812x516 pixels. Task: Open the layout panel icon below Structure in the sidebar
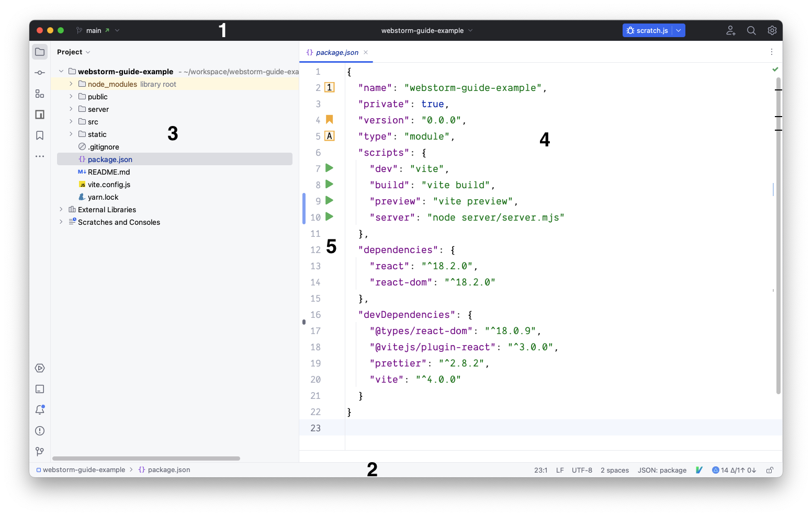40,114
